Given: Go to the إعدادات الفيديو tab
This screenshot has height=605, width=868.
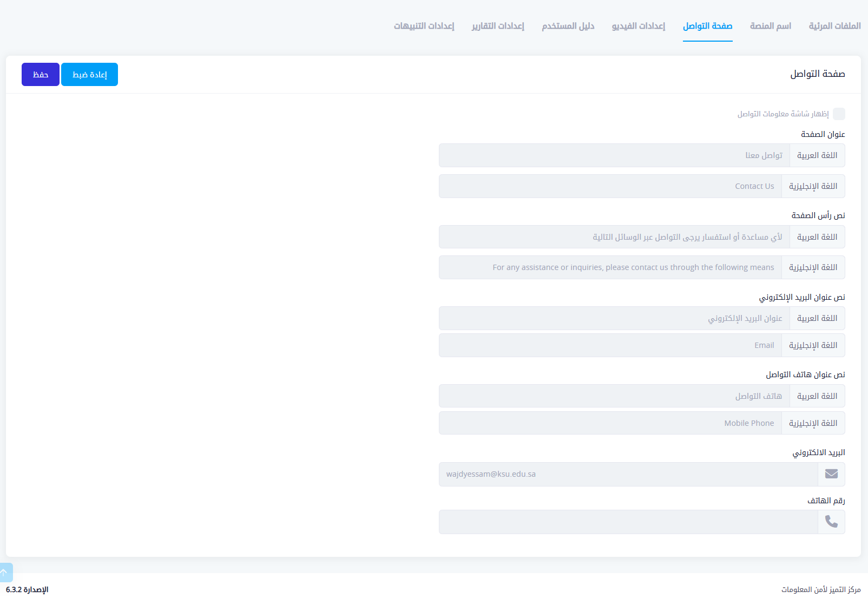Looking at the screenshot, I should click(639, 26).
